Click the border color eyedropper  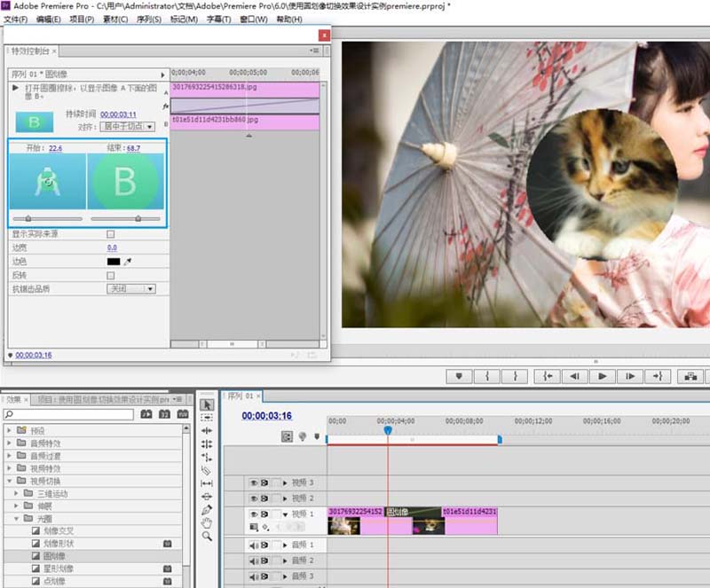click(128, 261)
